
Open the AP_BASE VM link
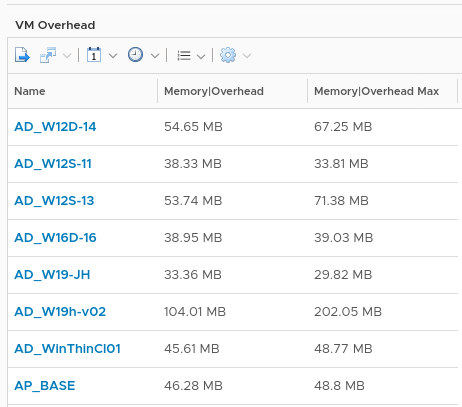coord(45,386)
